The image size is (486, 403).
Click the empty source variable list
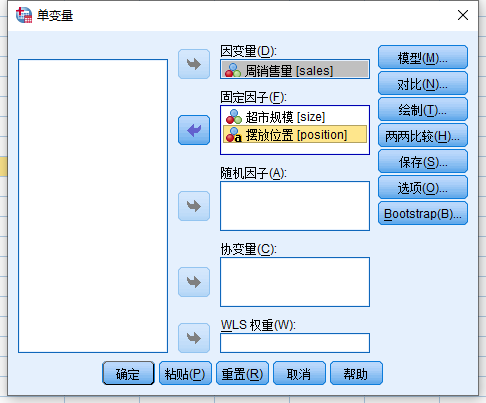click(93, 206)
